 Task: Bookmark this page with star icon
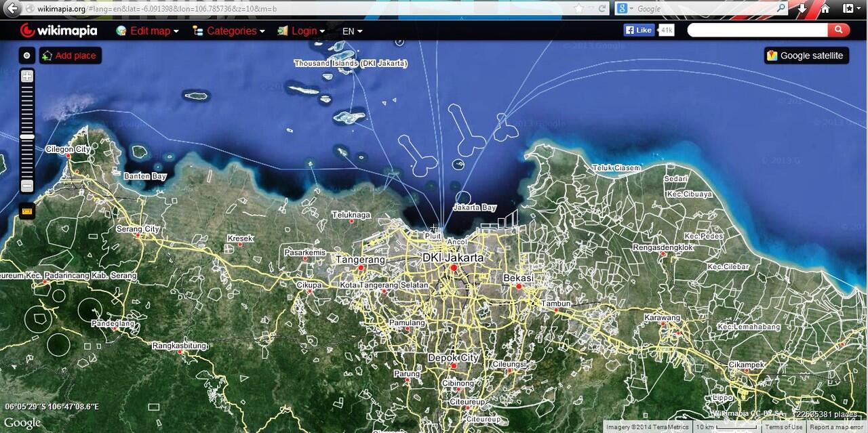coord(578,9)
